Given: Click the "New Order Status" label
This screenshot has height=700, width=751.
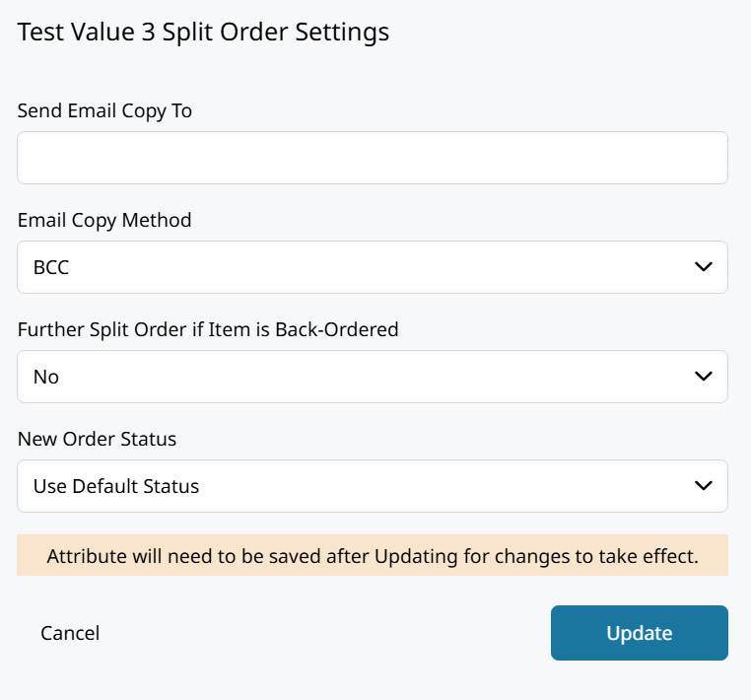Looking at the screenshot, I should pyautogui.click(x=97, y=439).
